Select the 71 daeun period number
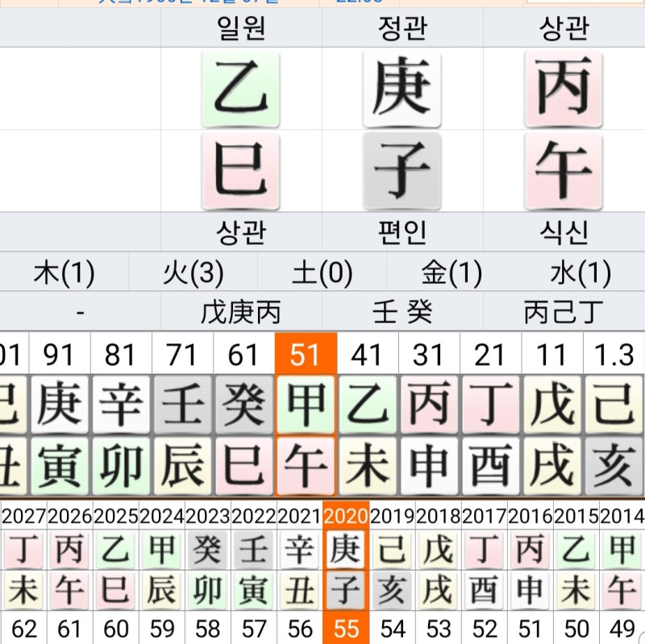 [182, 354]
